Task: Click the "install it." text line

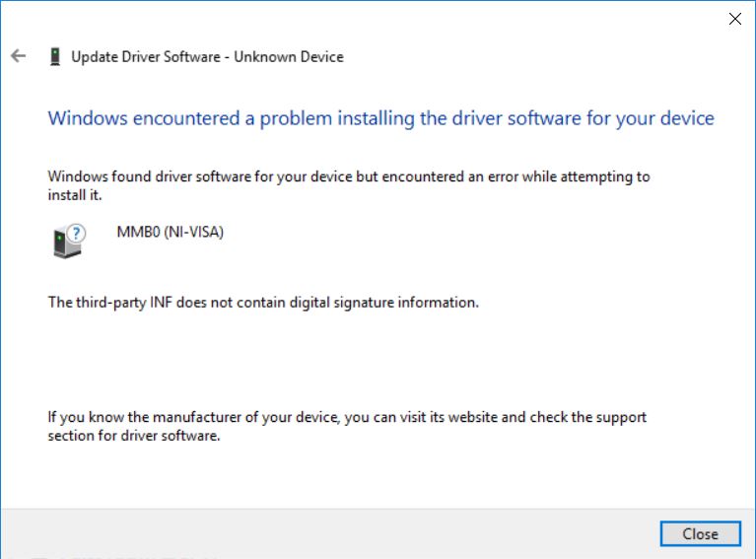Action: (75, 195)
